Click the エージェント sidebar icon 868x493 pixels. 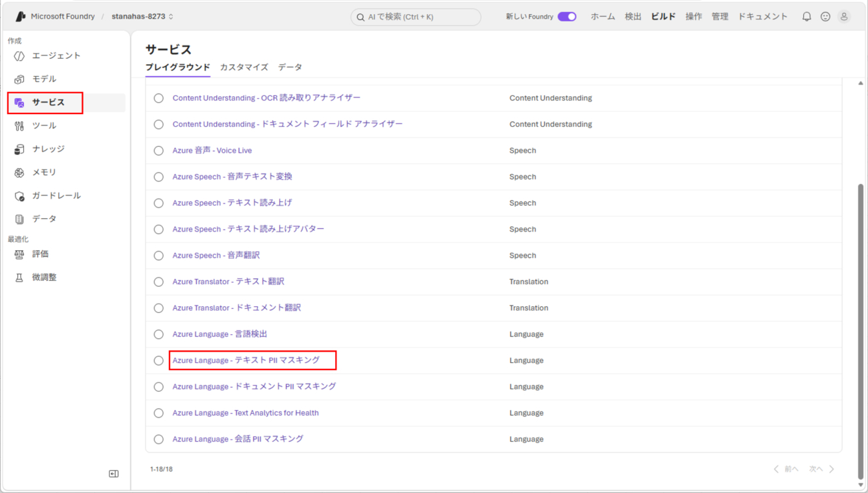pyautogui.click(x=19, y=56)
